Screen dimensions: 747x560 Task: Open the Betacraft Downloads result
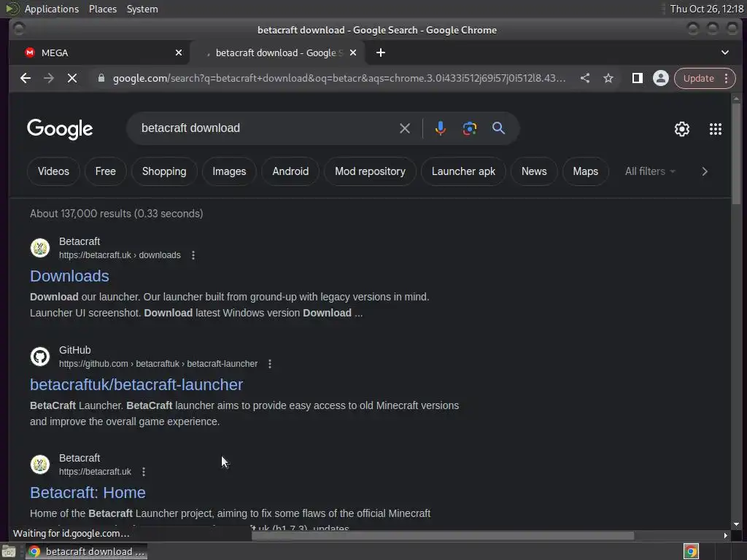(x=69, y=276)
